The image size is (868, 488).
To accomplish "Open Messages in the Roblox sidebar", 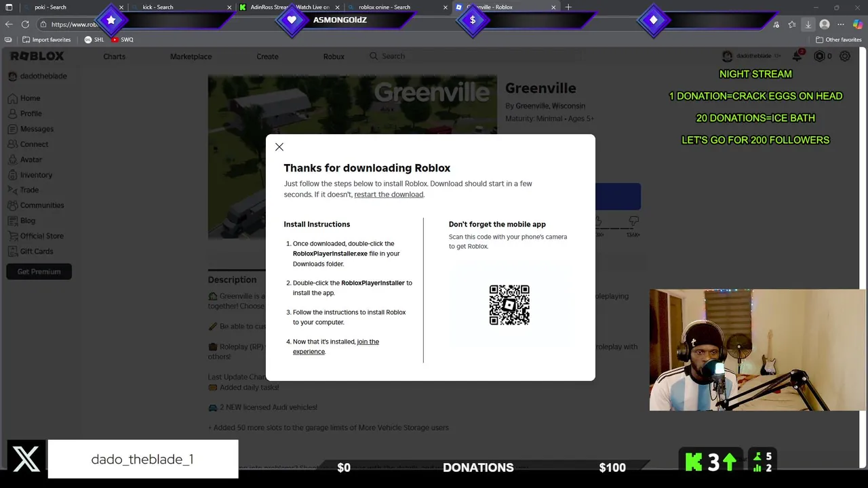I will [x=31, y=129].
